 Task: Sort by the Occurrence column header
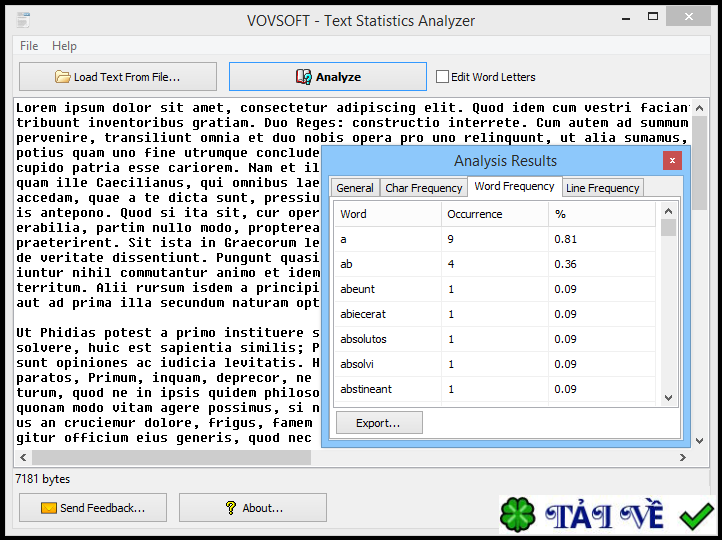click(495, 214)
